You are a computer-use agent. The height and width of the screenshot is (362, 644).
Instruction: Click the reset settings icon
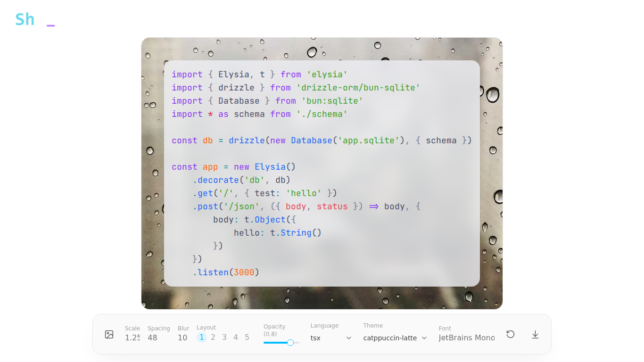point(511,334)
